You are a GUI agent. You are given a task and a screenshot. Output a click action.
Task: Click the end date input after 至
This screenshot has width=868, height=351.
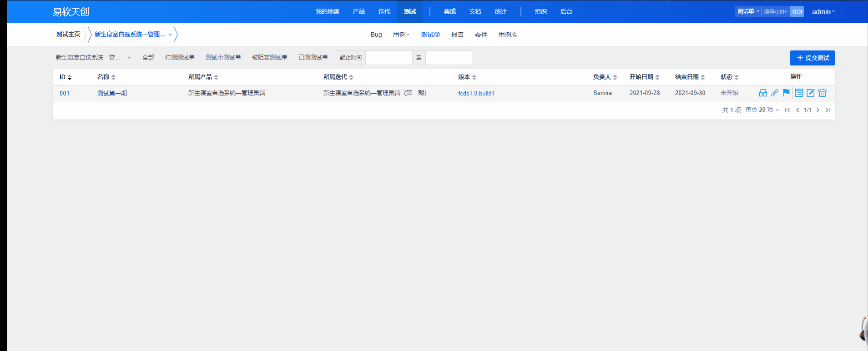pyautogui.click(x=449, y=58)
